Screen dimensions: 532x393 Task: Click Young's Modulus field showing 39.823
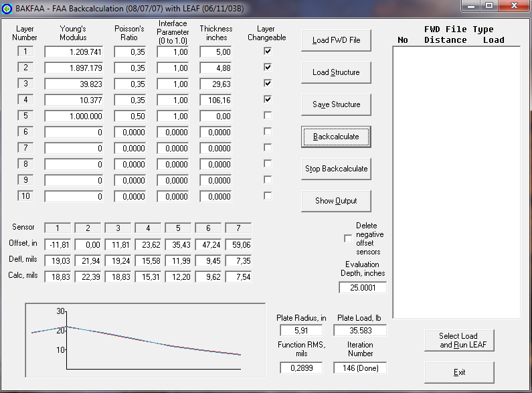coord(74,84)
